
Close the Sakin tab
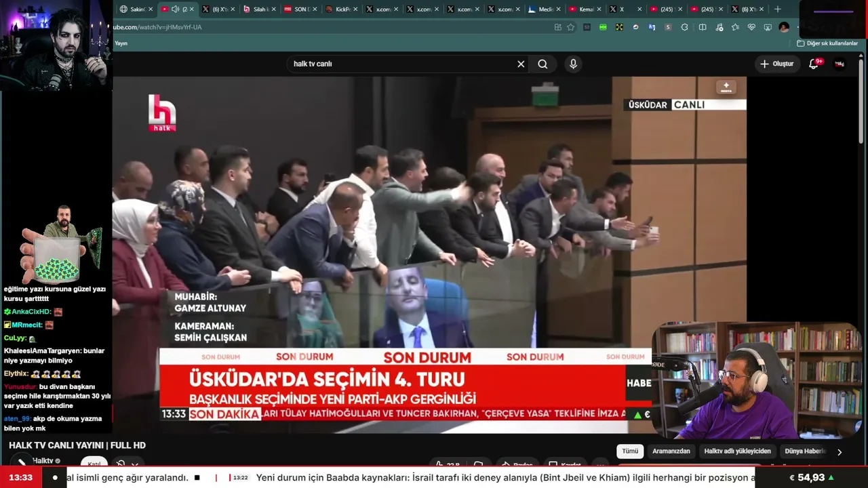[x=151, y=9]
